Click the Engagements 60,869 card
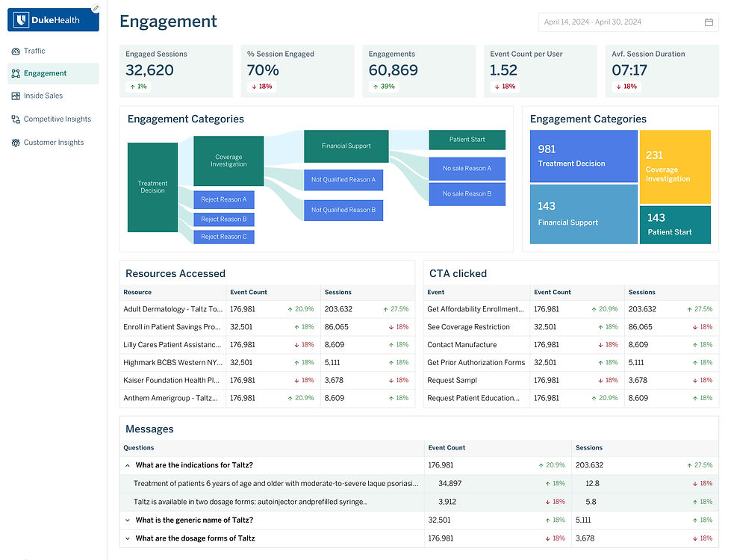This screenshot has width=731, height=560. coord(419,71)
